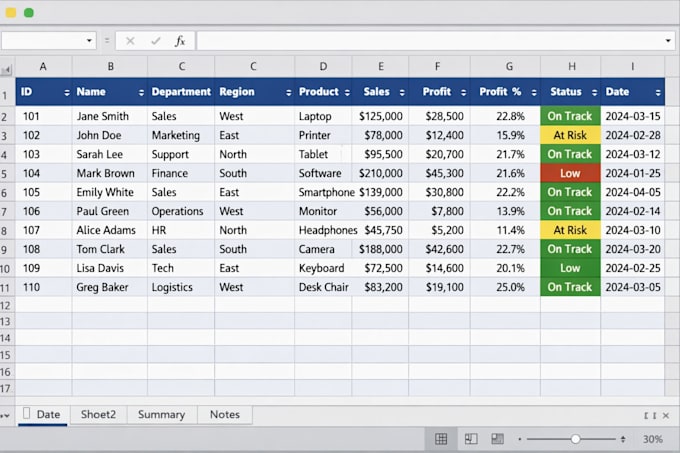The height and width of the screenshot is (453, 680).
Task: Select column header B
Action: click(x=110, y=67)
